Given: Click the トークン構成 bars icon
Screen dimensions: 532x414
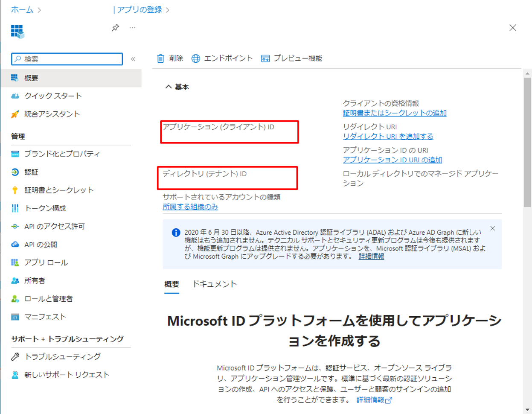Looking at the screenshot, I should 15,208.
